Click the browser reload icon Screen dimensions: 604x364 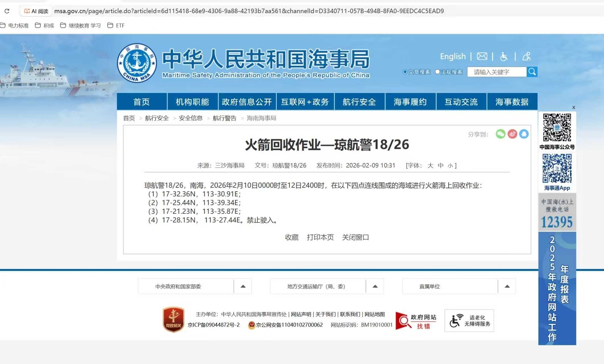coord(7,11)
